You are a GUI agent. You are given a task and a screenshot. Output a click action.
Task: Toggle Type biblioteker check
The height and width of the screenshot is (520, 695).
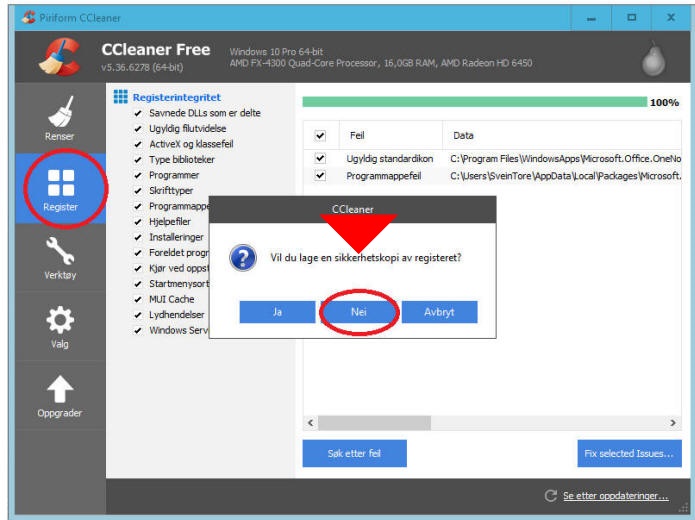pos(138,160)
